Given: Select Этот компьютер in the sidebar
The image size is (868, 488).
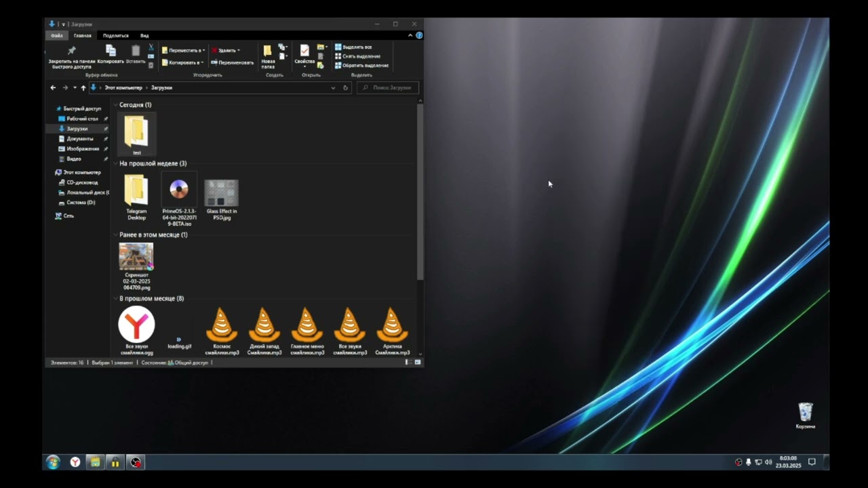Looking at the screenshot, I should (78, 172).
